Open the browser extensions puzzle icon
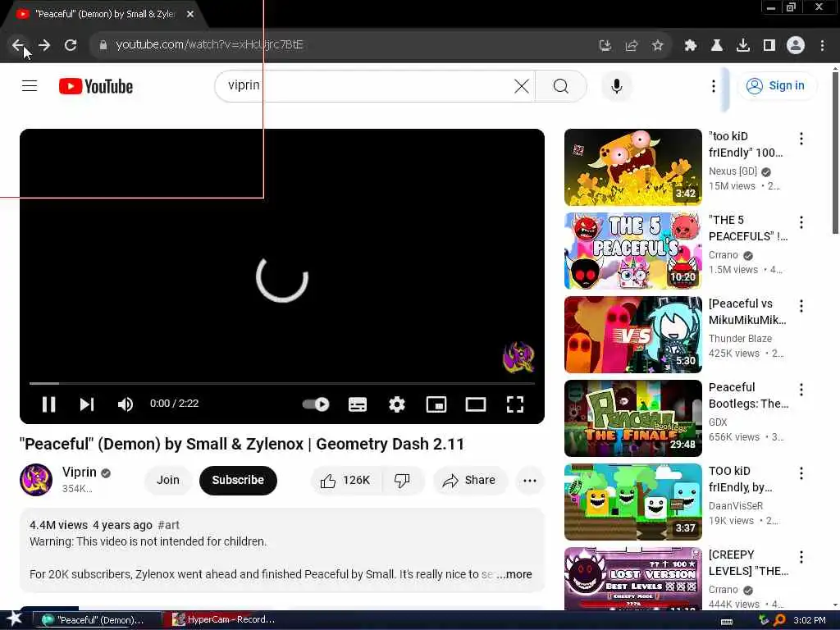Image resolution: width=840 pixels, height=630 pixels. click(691, 46)
